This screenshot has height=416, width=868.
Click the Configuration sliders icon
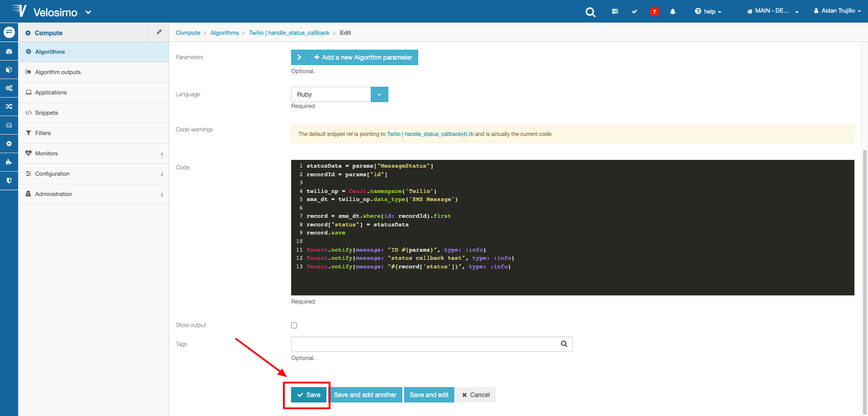pyautogui.click(x=28, y=173)
